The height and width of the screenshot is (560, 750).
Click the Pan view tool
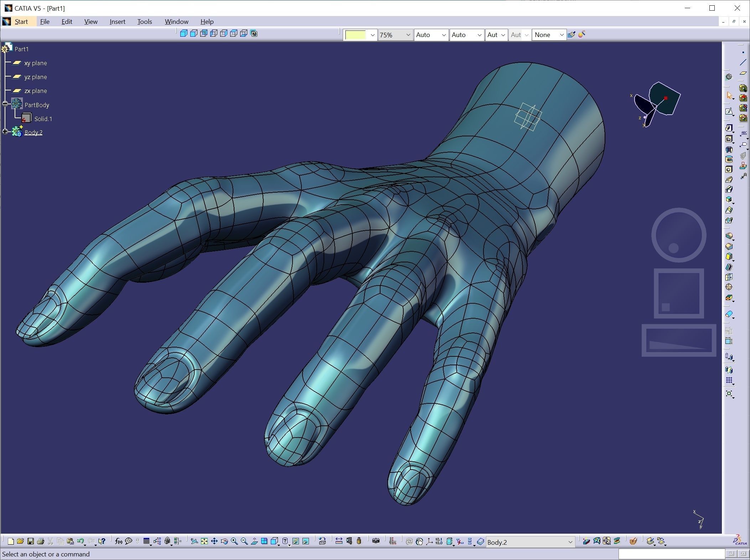214,541
